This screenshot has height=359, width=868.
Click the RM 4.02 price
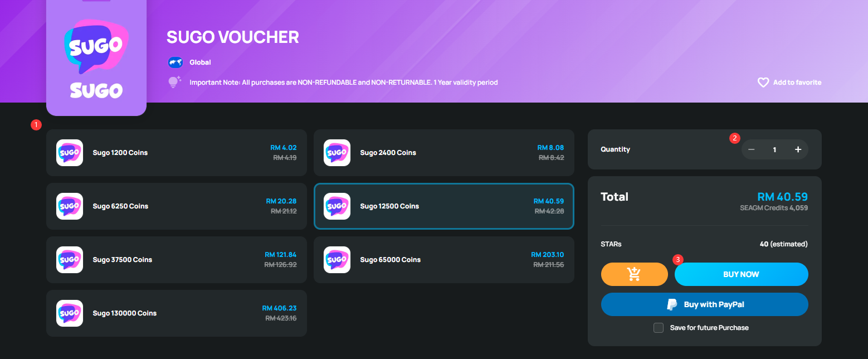(284, 148)
